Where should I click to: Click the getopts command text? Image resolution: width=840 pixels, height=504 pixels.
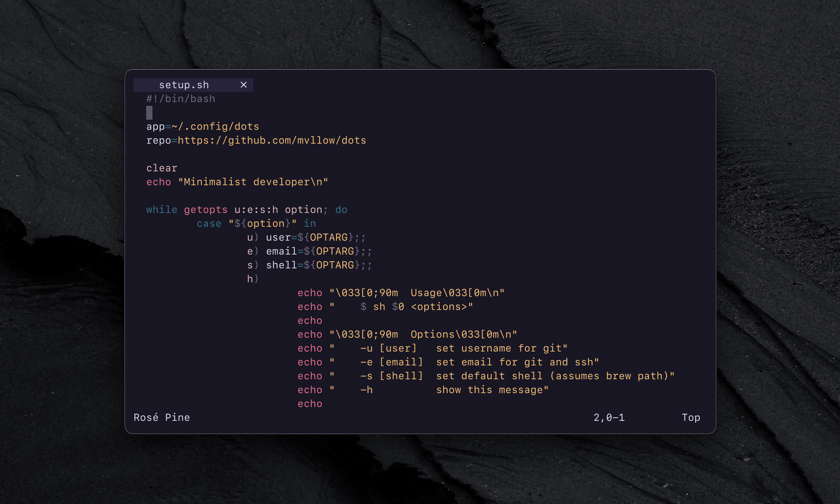(x=206, y=209)
